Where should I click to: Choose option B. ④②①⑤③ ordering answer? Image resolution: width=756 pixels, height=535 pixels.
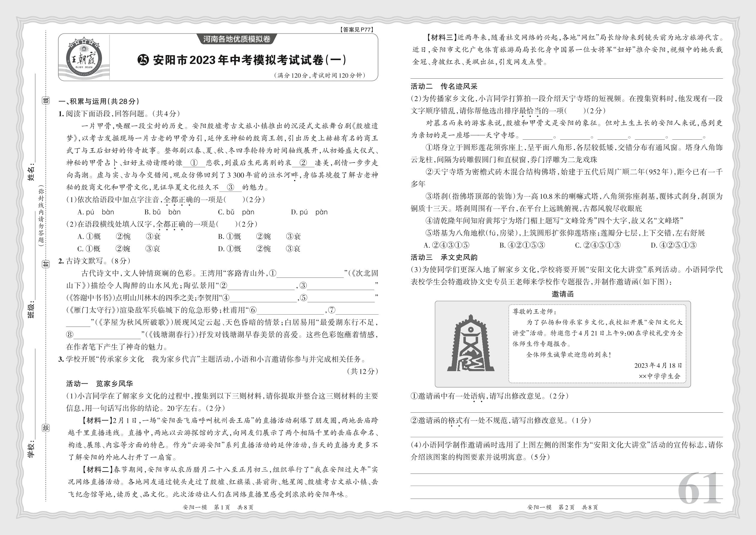[x=522, y=245]
